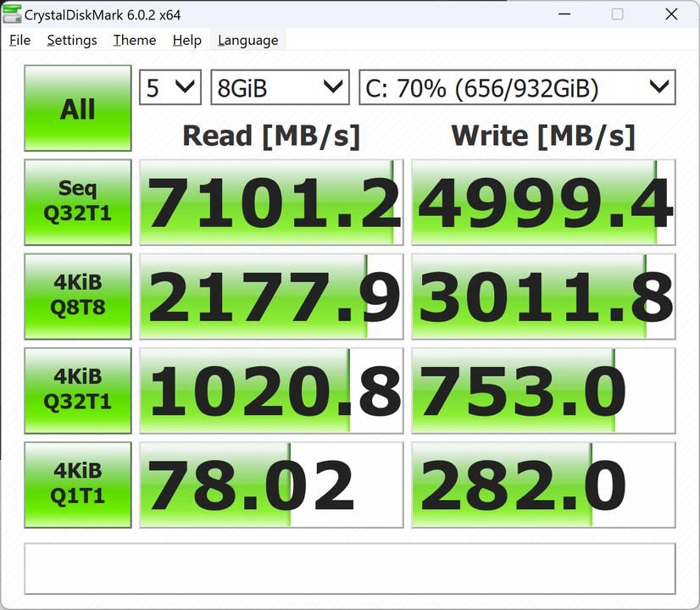This screenshot has height=610, width=700.
Task: Click the Write [MB/s] column header
Action: click(543, 136)
